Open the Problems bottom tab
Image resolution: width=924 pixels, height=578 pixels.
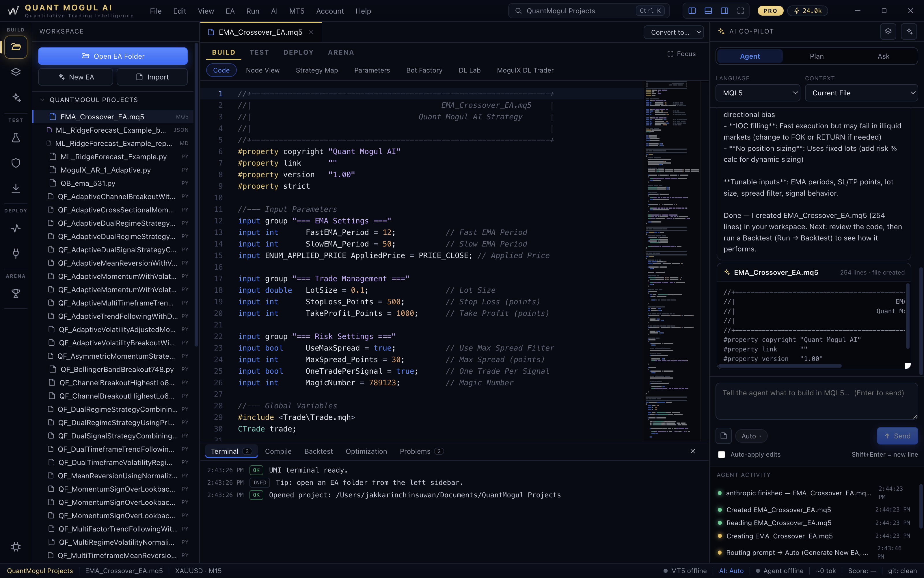(422, 451)
